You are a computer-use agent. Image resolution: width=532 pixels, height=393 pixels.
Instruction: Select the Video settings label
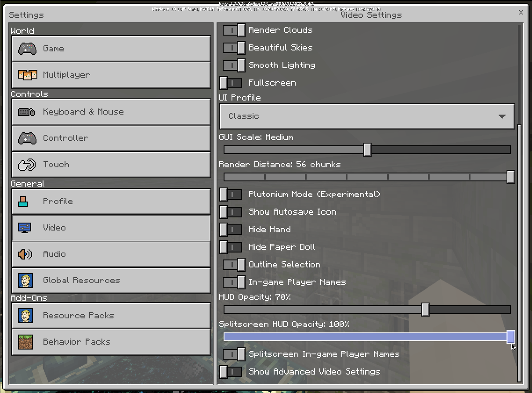(x=54, y=227)
